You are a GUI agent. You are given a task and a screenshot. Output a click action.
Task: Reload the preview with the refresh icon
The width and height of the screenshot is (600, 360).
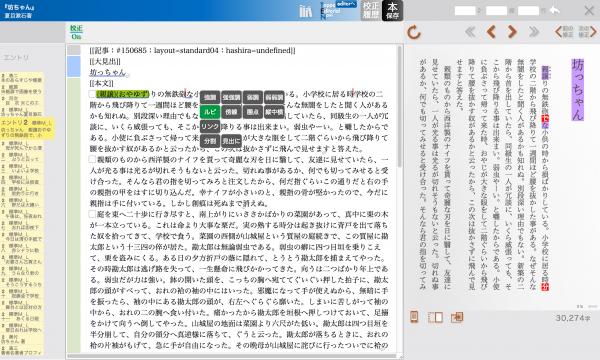414,32
